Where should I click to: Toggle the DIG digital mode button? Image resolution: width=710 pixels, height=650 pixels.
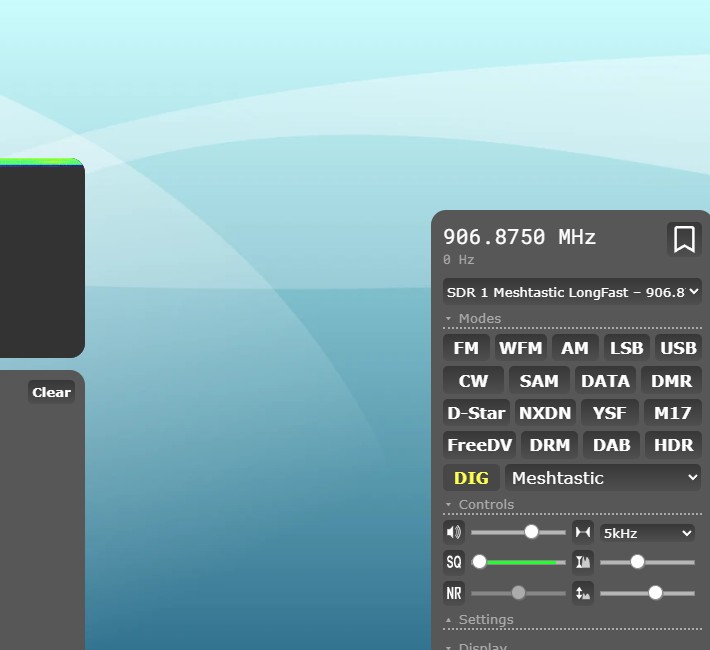pyautogui.click(x=471, y=478)
